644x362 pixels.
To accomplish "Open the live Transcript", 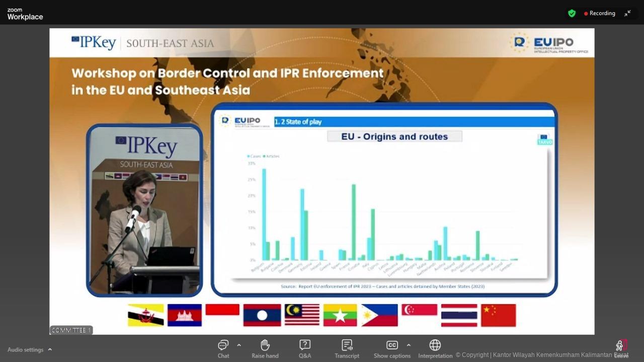I will [347, 348].
